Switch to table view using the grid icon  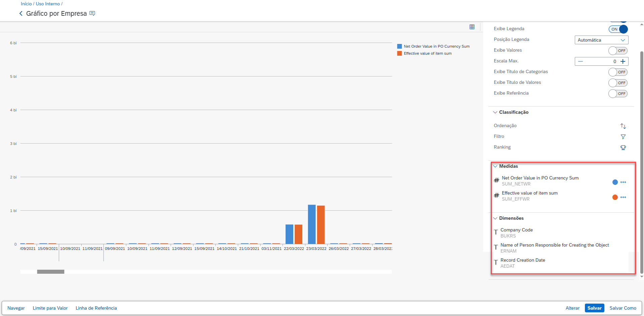(x=472, y=27)
